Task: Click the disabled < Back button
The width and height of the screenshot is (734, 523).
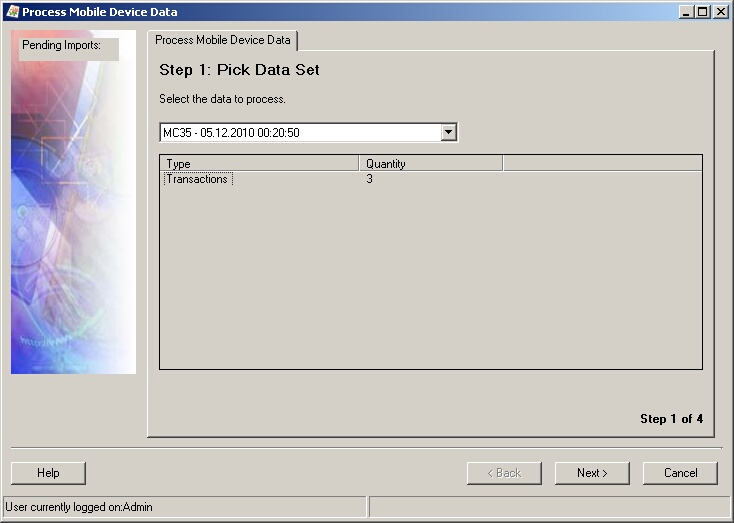Action: (x=504, y=473)
